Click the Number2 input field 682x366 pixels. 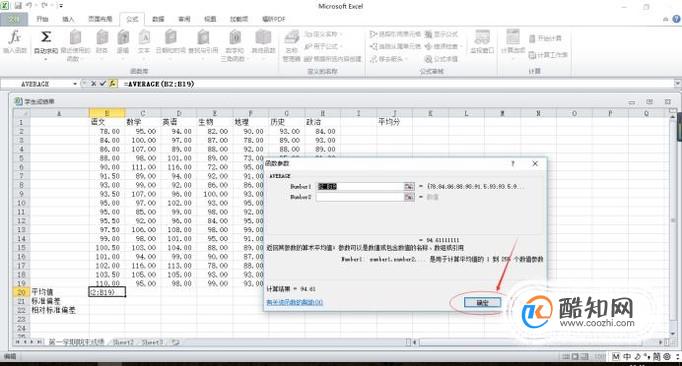[360, 197]
